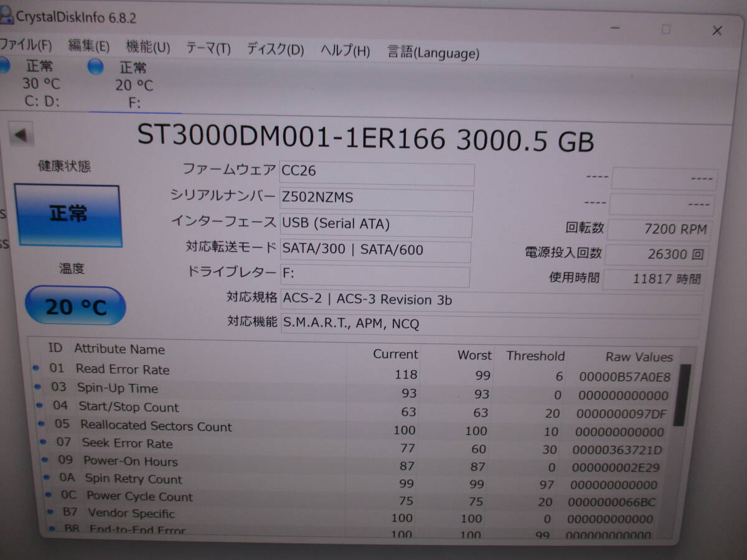This screenshot has height=560, width=747.
Task: Open the テーマ(T) menu
Action: (x=208, y=49)
